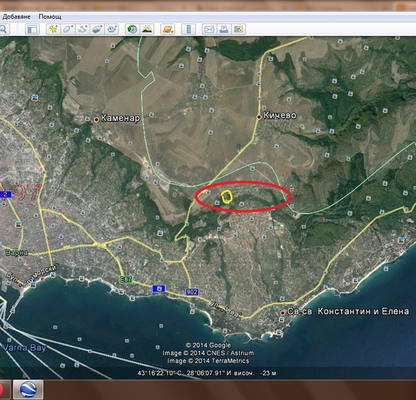This screenshot has width=416, height=400.
Task: Click the Каменар place label
Action: [x=120, y=118]
